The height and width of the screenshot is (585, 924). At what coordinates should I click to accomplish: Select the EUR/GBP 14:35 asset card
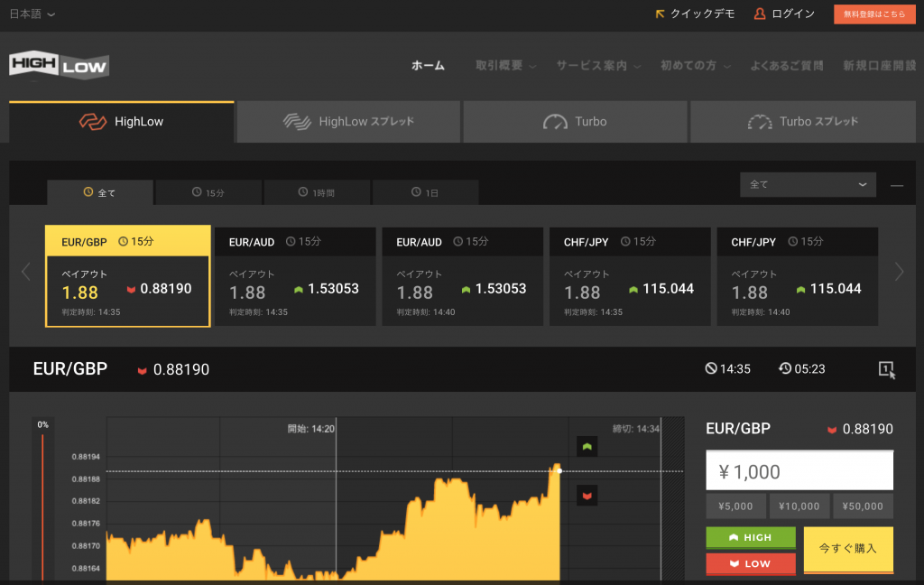(x=128, y=276)
